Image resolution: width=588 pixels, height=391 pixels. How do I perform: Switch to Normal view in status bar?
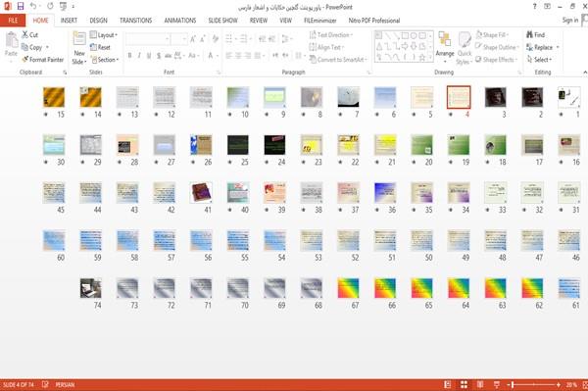point(448,384)
